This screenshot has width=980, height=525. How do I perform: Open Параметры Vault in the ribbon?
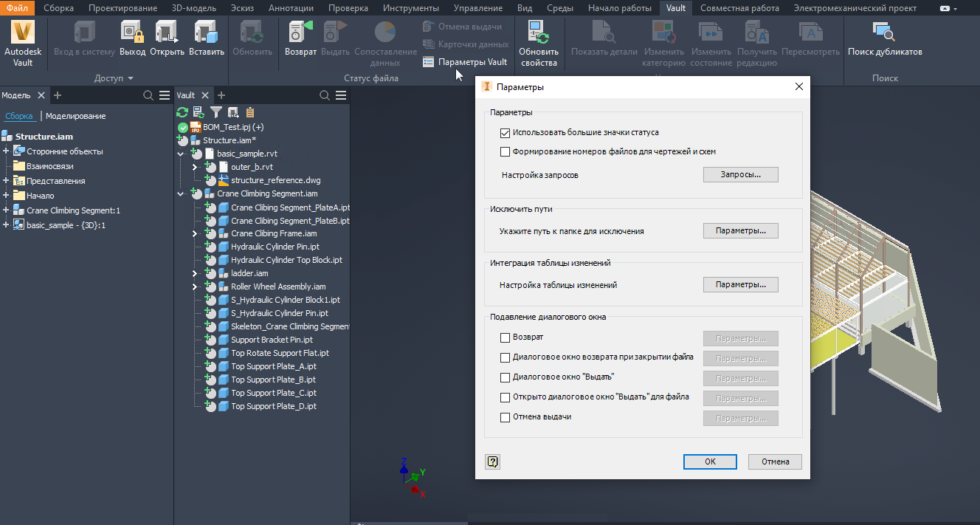465,62
